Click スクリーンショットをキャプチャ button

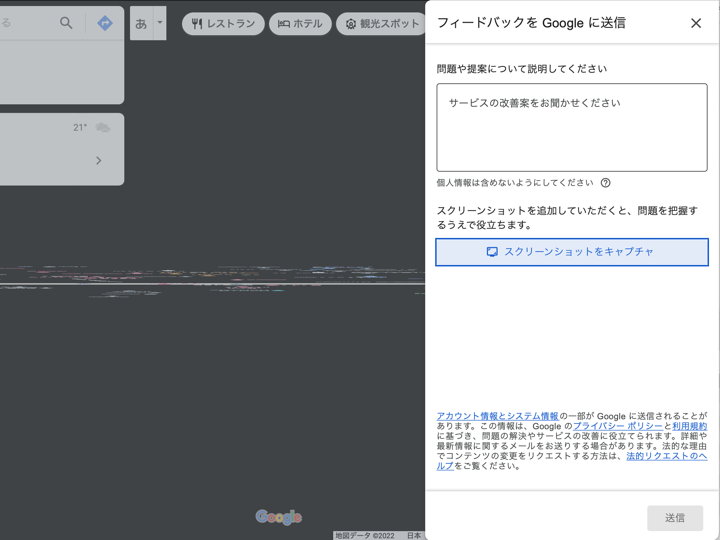572,252
